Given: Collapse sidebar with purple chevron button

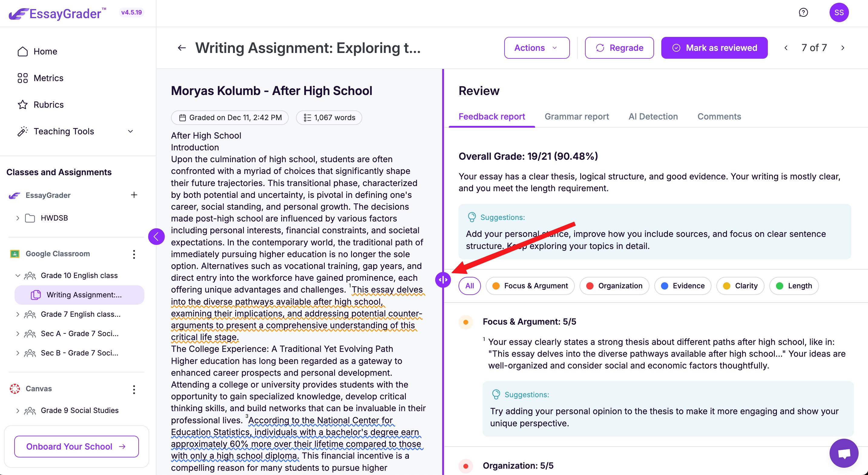Looking at the screenshot, I should (x=156, y=237).
